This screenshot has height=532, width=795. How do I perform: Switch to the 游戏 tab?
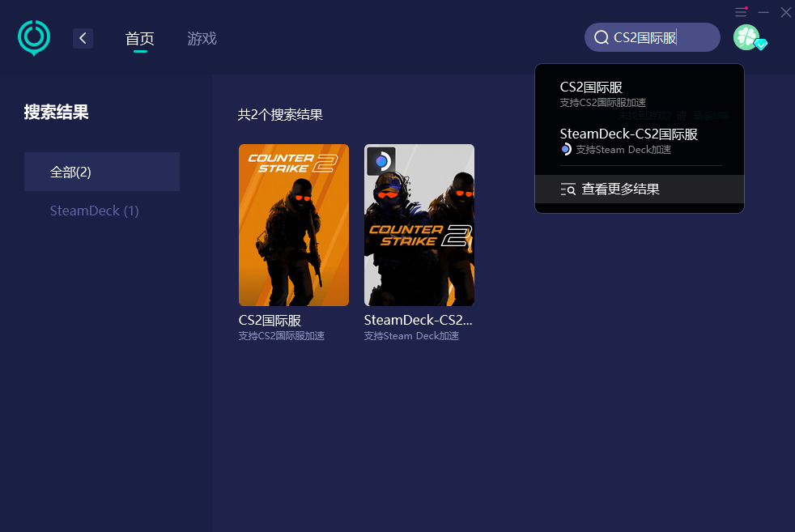click(202, 38)
